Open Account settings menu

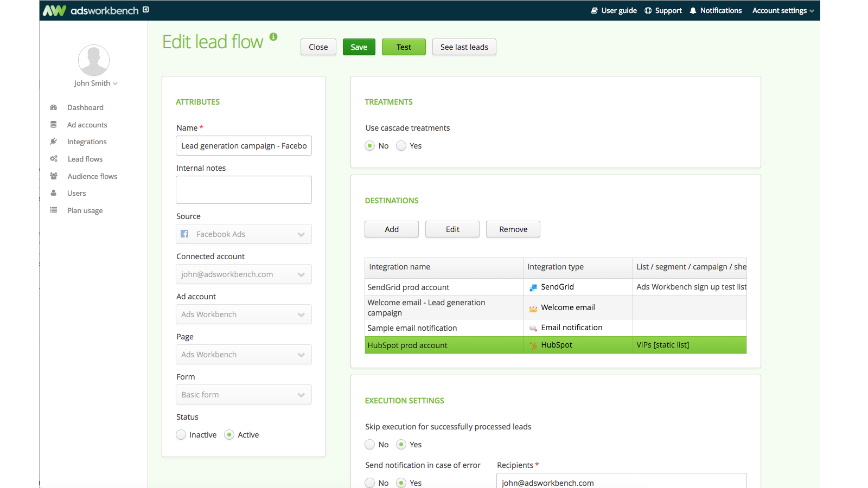coord(782,10)
